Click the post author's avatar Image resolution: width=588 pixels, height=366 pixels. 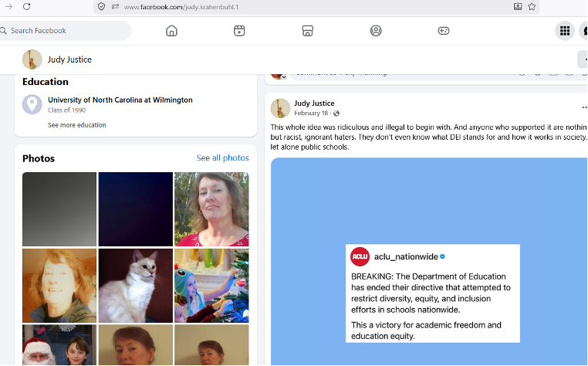[x=280, y=108]
